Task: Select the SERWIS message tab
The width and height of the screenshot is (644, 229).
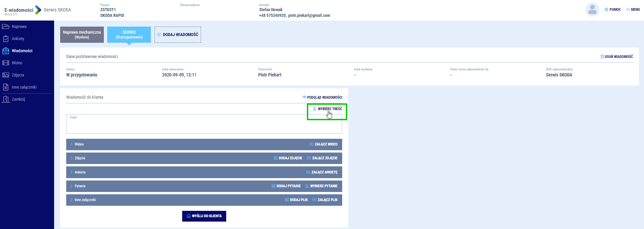Action: (129, 35)
